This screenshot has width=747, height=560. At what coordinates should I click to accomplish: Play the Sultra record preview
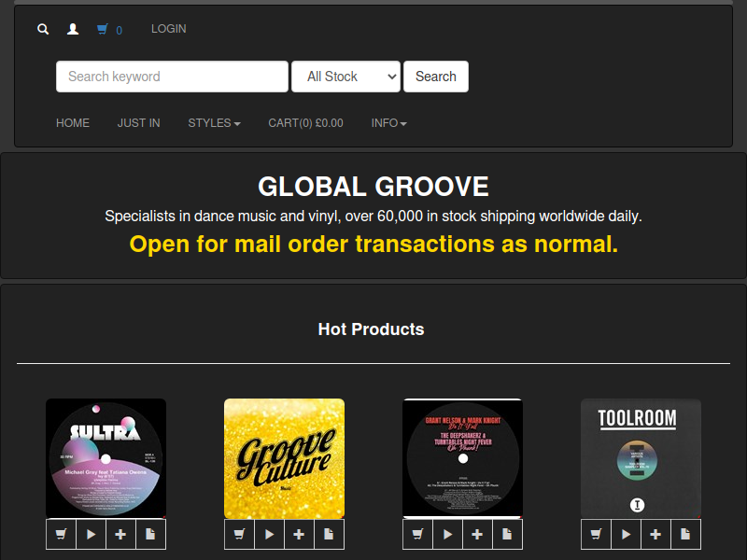coord(91,534)
